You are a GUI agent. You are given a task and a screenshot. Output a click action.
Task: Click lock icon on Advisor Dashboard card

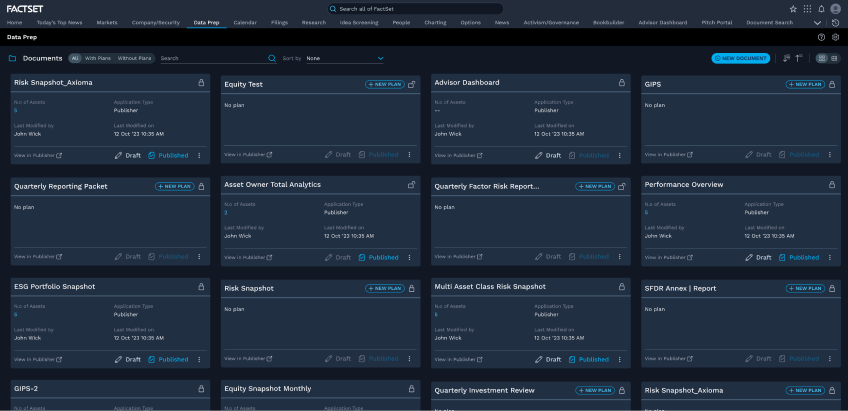click(622, 83)
